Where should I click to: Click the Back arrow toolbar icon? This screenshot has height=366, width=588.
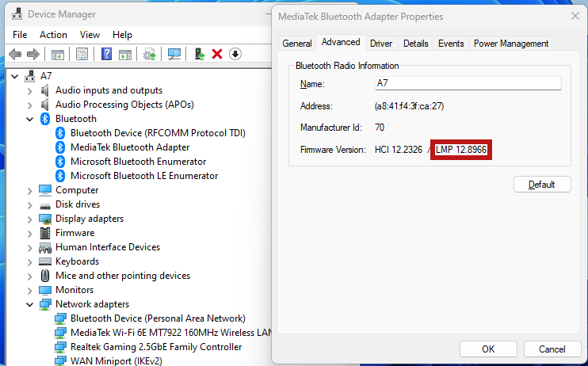15,55
